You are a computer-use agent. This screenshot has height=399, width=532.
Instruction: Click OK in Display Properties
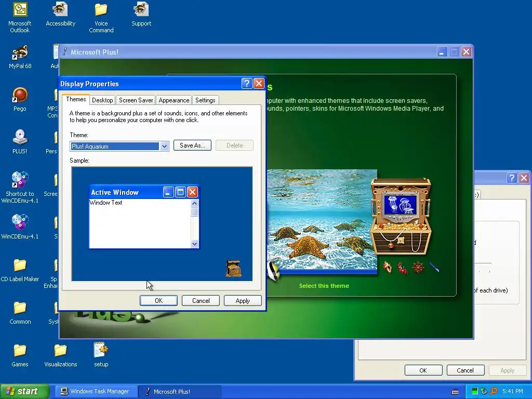click(x=158, y=301)
